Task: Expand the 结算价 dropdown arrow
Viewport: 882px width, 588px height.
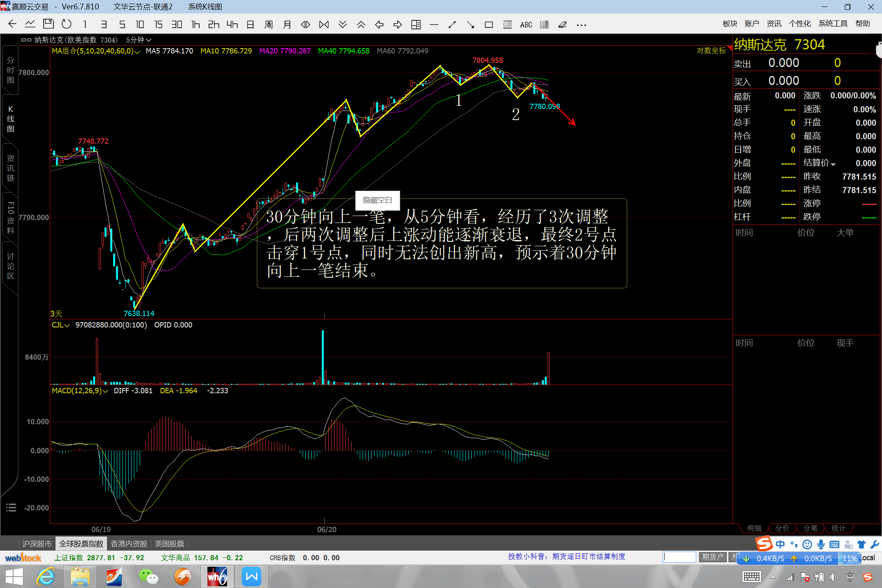Action: tap(833, 164)
